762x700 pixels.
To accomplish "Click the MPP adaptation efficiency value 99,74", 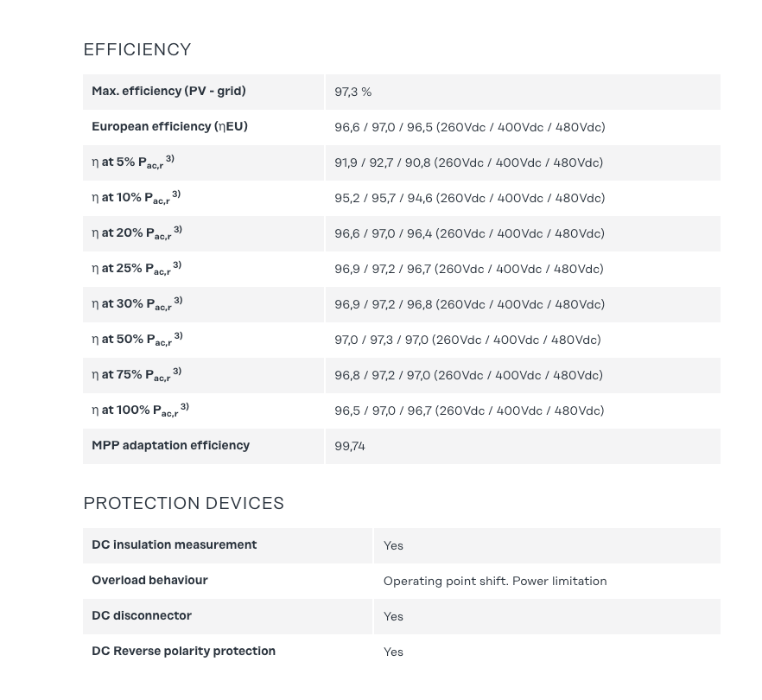I will 350,447.
